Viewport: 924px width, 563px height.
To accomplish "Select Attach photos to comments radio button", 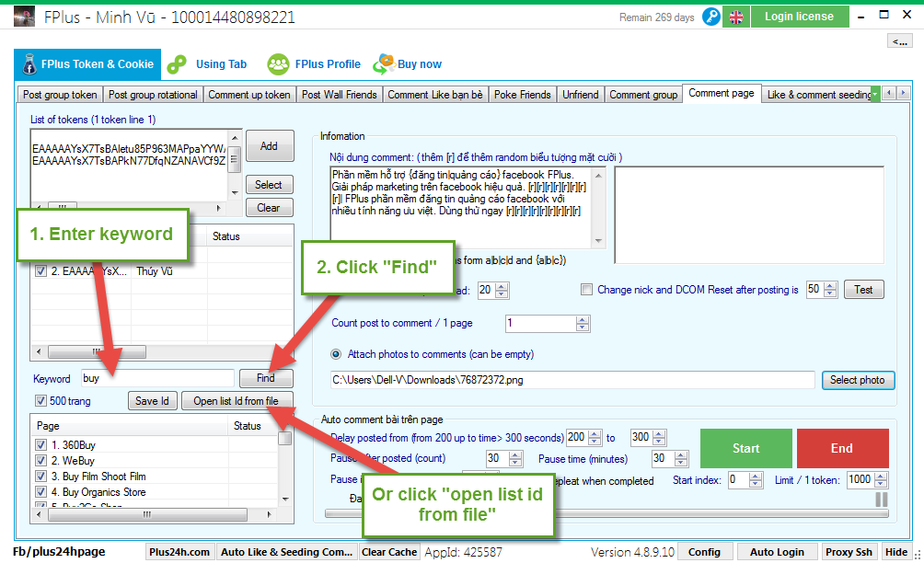I will [337, 354].
